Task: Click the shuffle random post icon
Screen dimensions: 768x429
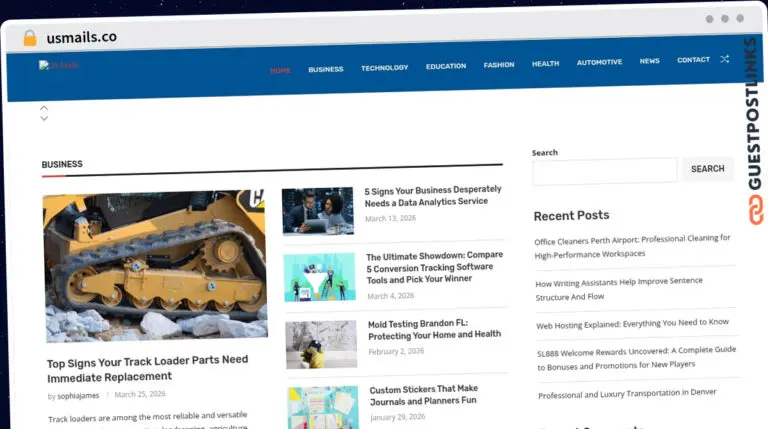Action: coord(725,59)
